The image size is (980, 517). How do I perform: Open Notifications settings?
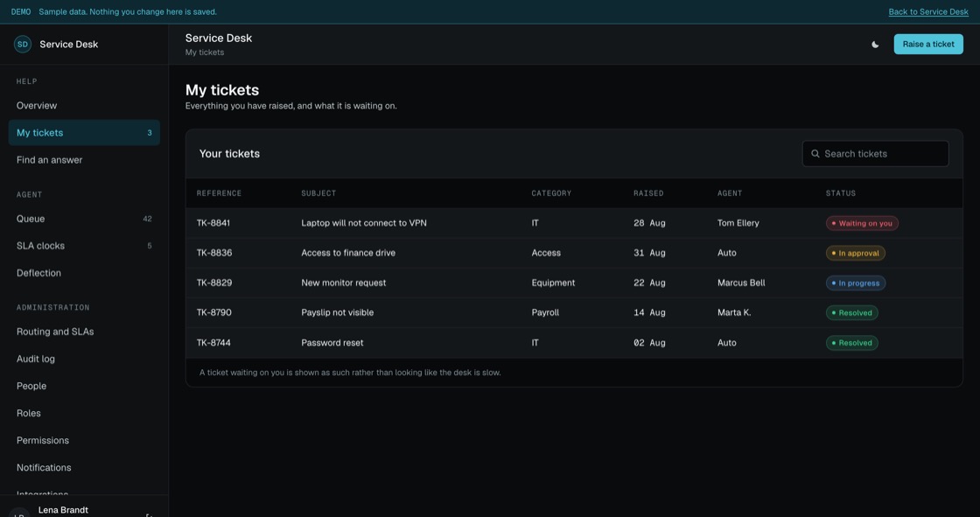[x=84, y=468]
